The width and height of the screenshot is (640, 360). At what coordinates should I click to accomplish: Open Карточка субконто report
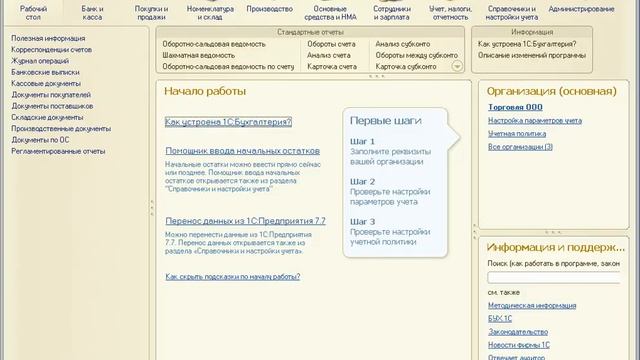(406, 67)
